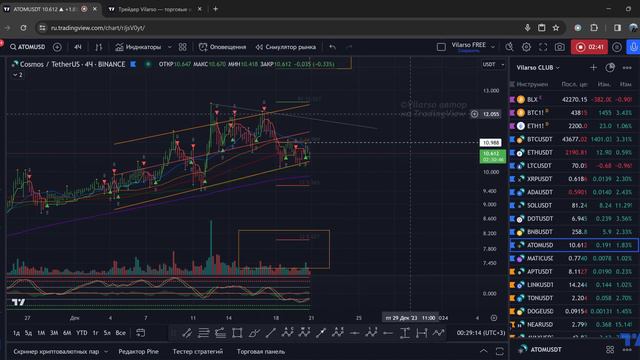
Task: Select ETHUSDT row in watchlist
Action: [x=574, y=152]
